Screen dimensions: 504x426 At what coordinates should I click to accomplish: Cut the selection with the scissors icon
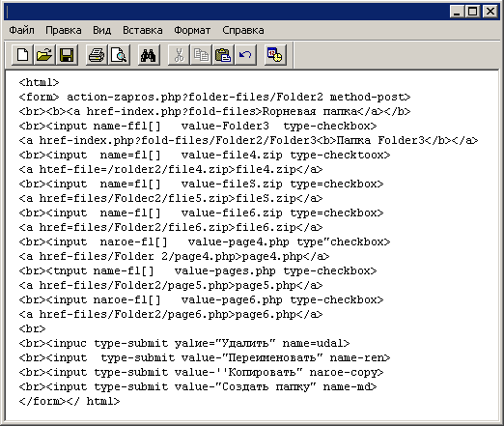tap(179, 55)
